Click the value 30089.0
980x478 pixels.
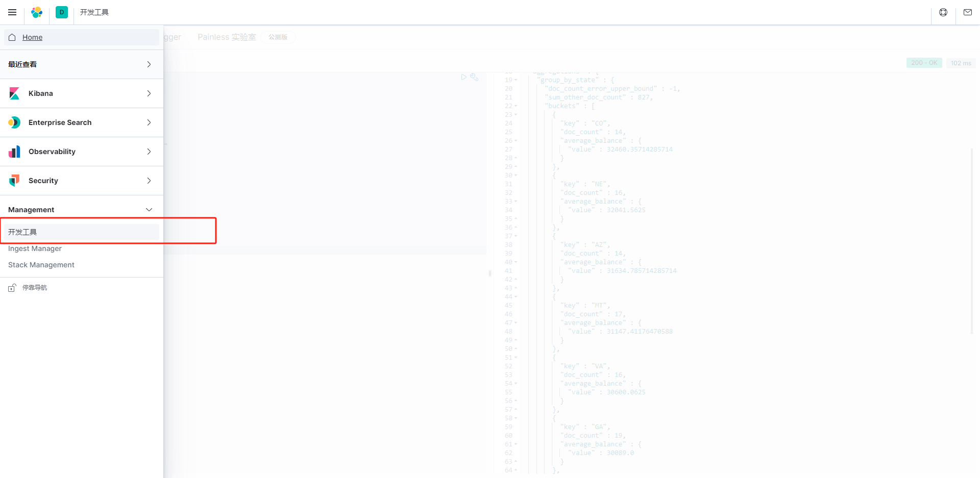pyautogui.click(x=620, y=453)
